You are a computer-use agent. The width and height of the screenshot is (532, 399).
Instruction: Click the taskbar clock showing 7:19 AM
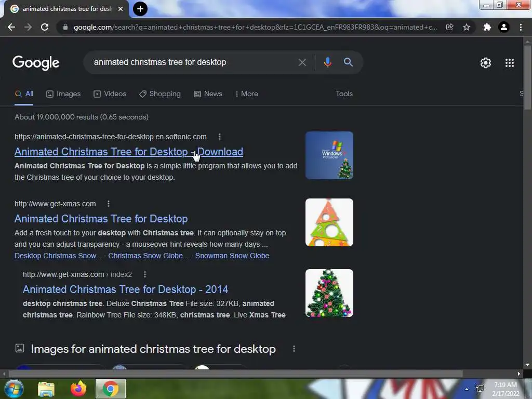[506, 389]
